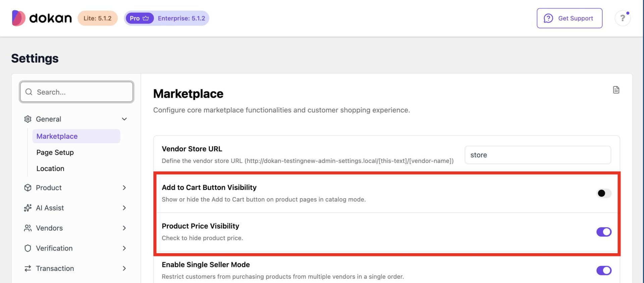Click the Transaction arrows icon
The width and height of the screenshot is (644, 283).
(28, 268)
